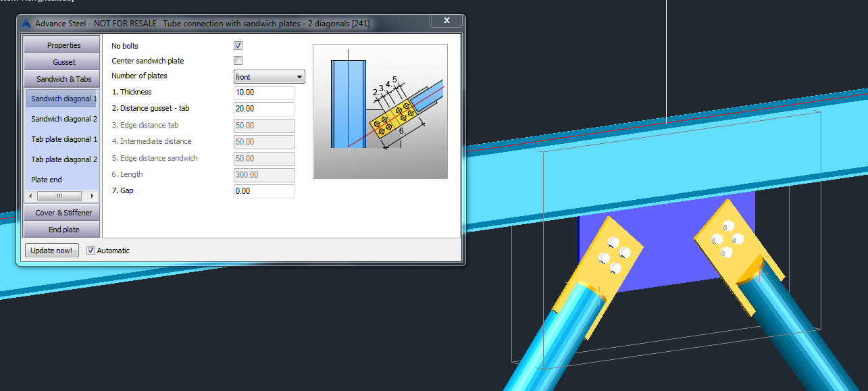Screen dimensions: 868x391
Task: Select Sandwich diagonal 2 entry
Action: coord(64,119)
